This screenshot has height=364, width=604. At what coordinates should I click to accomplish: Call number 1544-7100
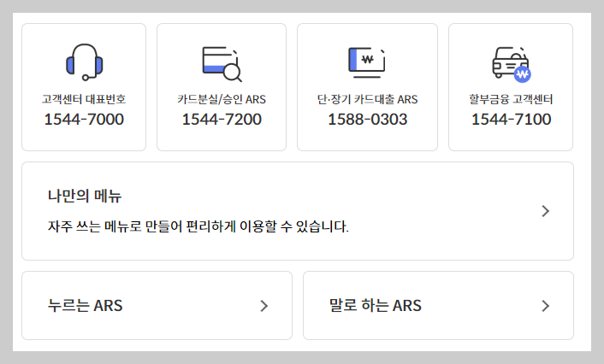tap(511, 120)
